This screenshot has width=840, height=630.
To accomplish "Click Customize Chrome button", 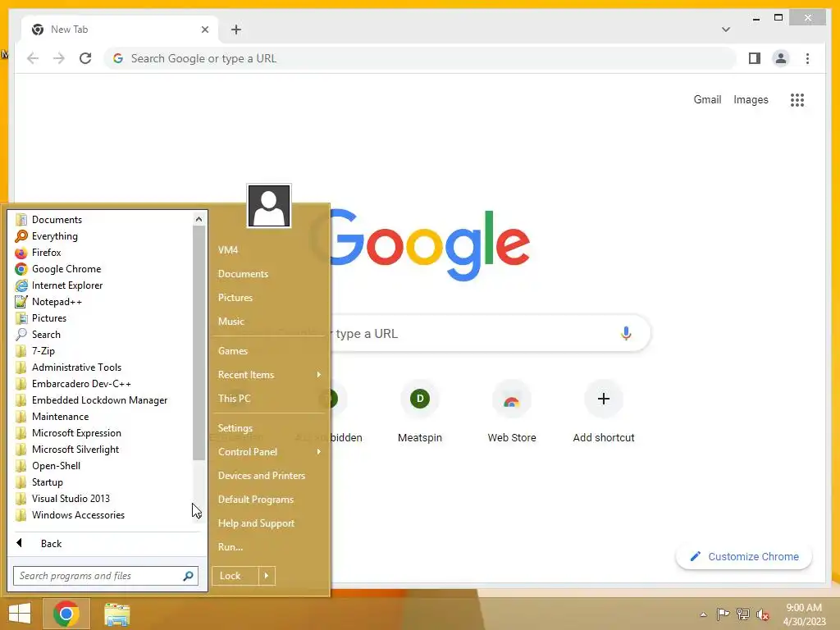I will coord(743,557).
